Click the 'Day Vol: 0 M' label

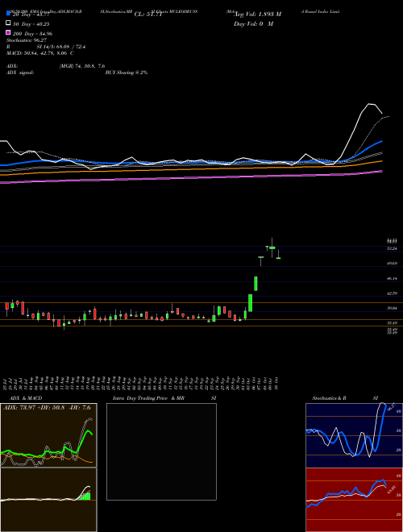pyautogui.click(x=253, y=24)
